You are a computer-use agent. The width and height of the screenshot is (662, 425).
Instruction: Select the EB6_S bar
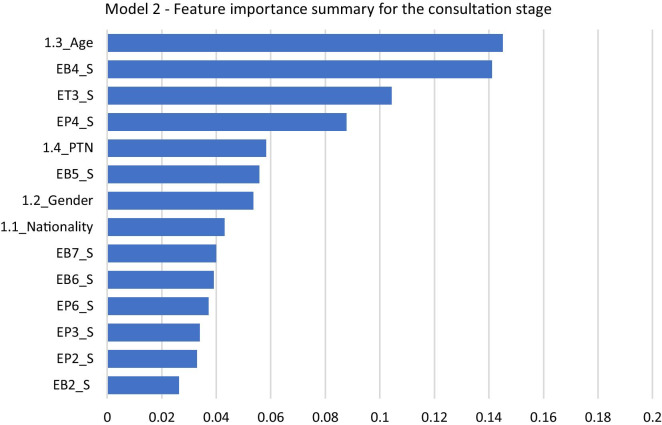point(160,280)
